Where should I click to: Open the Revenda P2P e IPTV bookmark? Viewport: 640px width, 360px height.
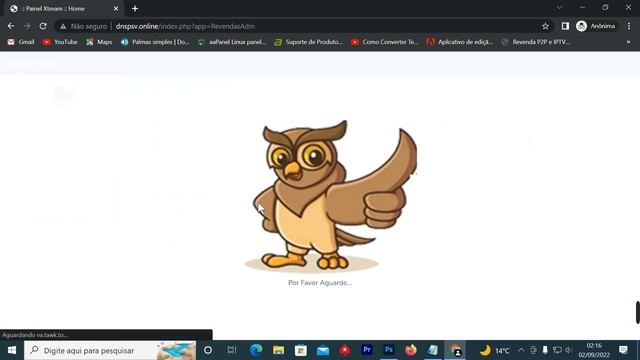(x=536, y=42)
